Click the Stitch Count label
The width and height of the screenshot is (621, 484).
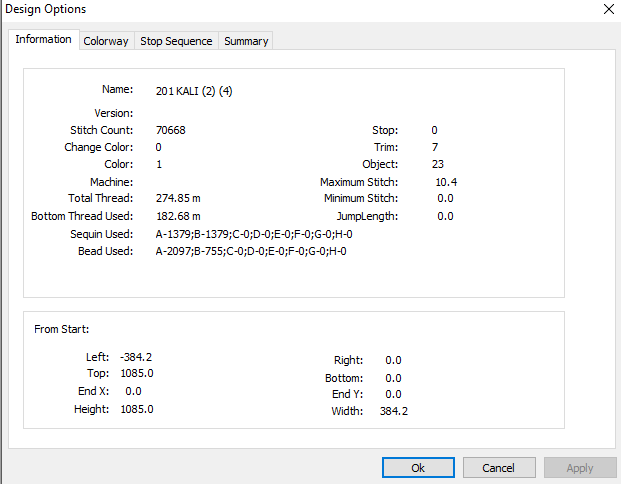pos(102,130)
